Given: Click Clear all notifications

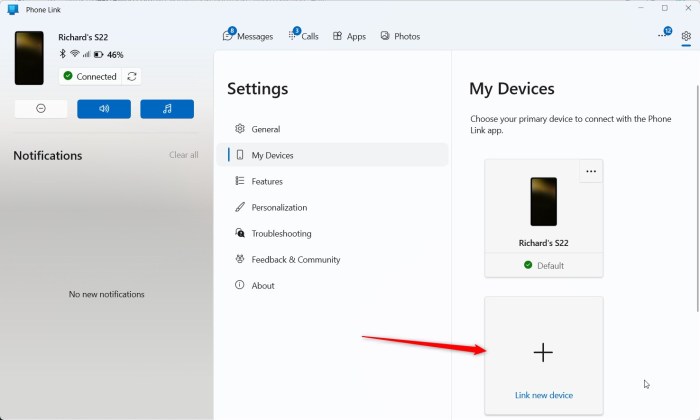Looking at the screenshot, I should (183, 155).
